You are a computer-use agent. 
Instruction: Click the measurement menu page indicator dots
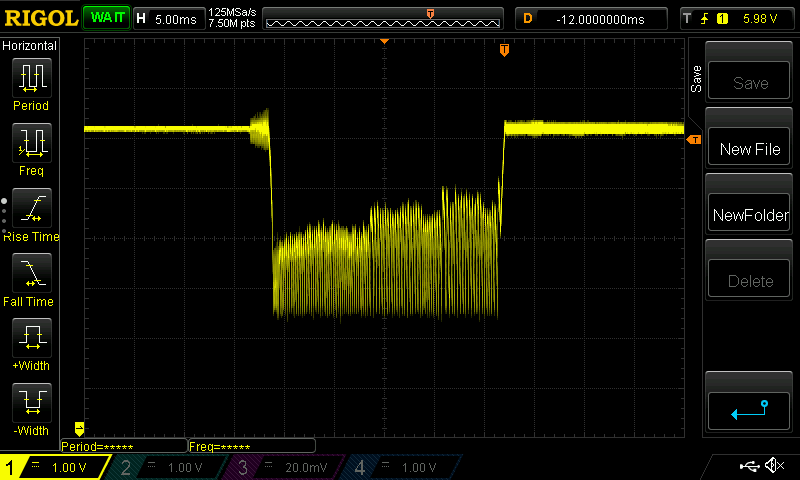(4, 216)
